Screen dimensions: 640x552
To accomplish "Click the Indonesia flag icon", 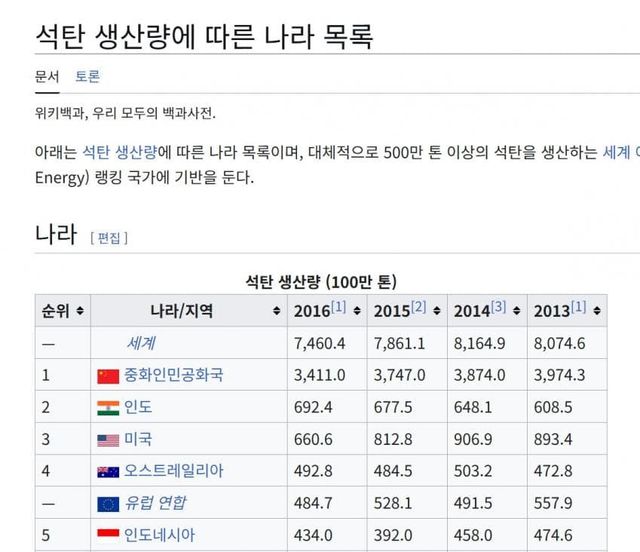I will pyautogui.click(x=108, y=535).
